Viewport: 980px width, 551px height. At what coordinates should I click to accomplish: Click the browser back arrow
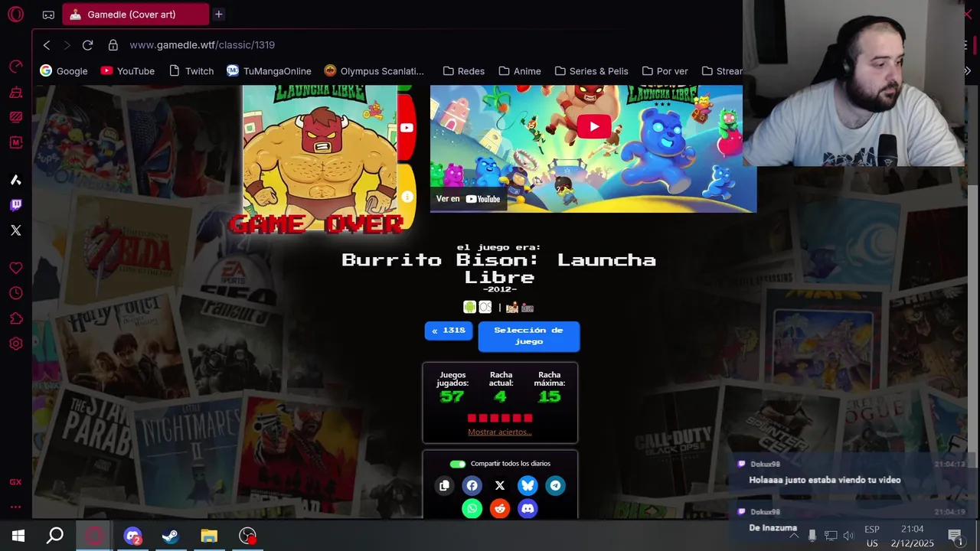click(x=47, y=45)
